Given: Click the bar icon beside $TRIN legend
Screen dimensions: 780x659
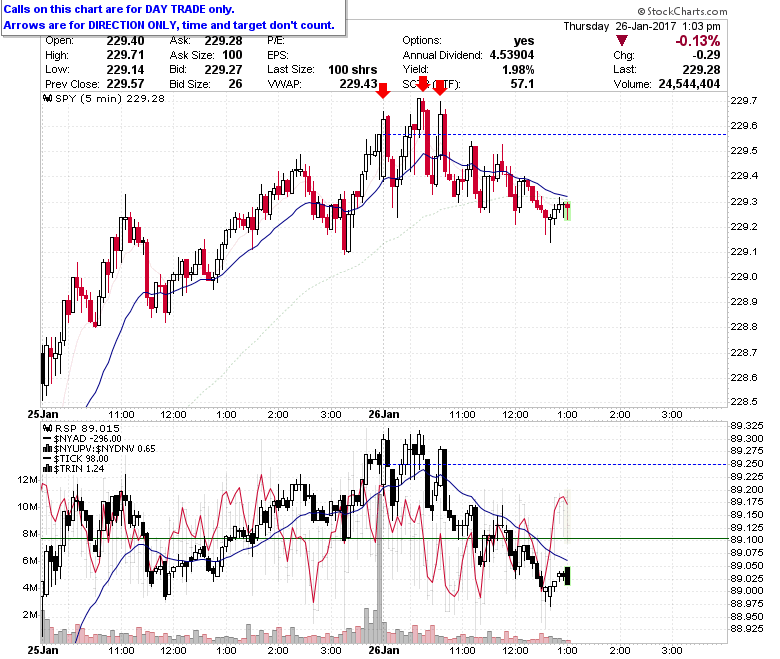Looking at the screenshot, I should (x=48, y=469).
